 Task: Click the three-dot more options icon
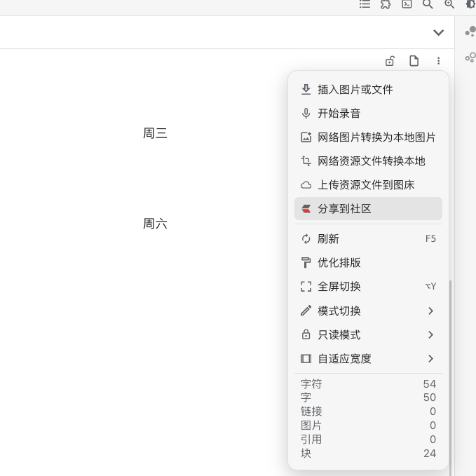(x=439, y=61)
